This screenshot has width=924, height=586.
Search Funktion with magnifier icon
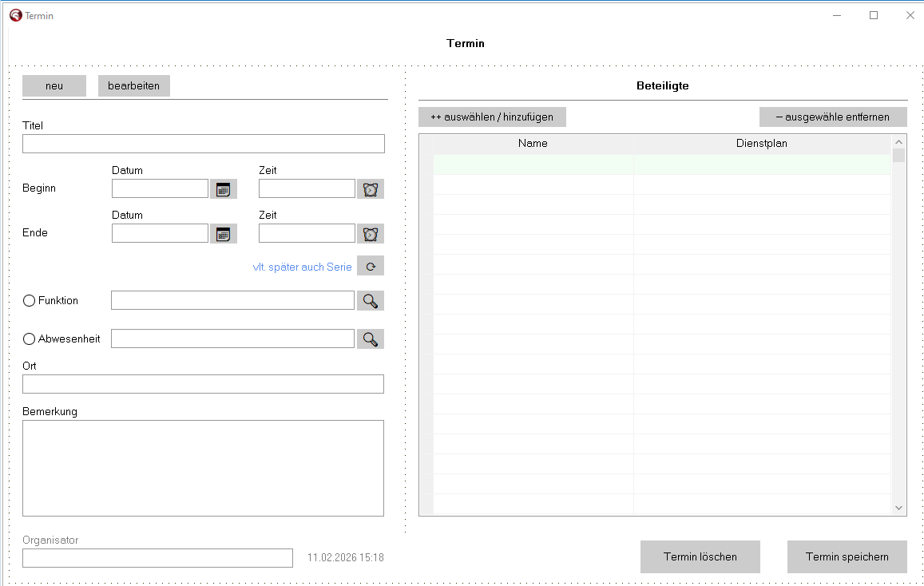pyautogui.click(x=370, y=301)
